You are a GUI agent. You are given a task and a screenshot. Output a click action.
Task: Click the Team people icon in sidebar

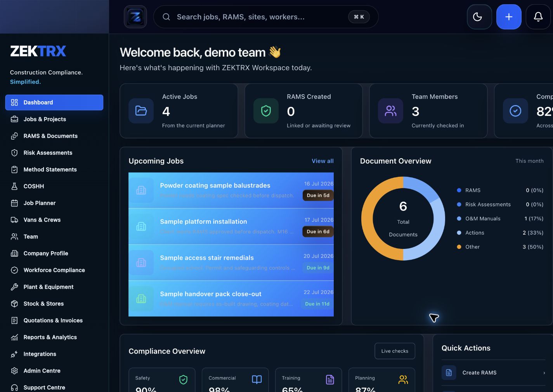(x=14, y=237)
